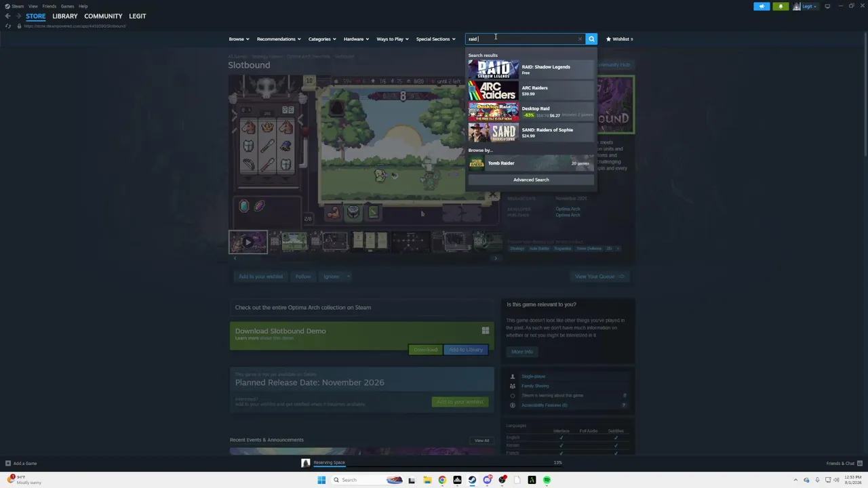
Task: Open the Optima Arch collection banner
Action: (x=361, y=308)
